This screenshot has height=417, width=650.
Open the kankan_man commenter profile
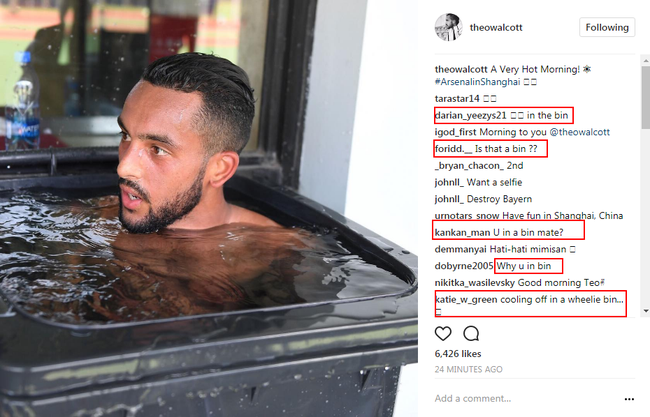(x=462, y=233)
